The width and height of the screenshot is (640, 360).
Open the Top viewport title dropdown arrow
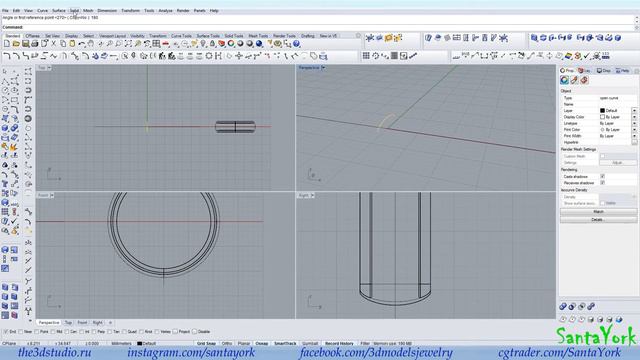point(49,68)
